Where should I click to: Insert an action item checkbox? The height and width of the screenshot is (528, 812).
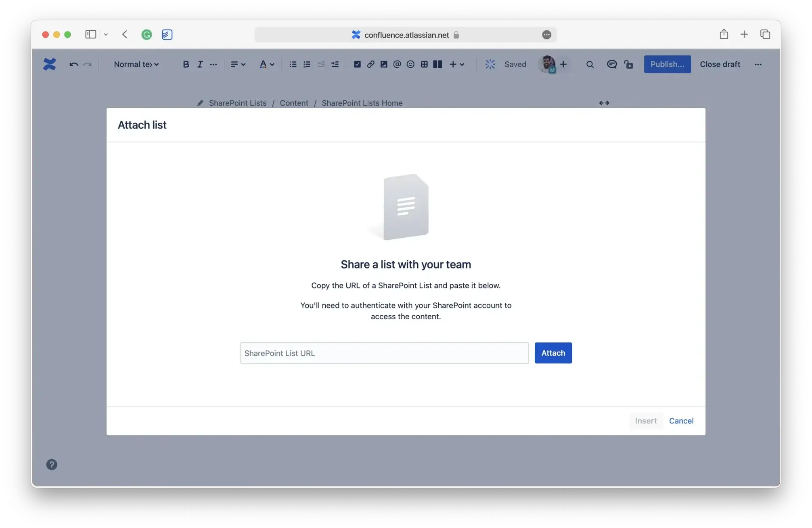coord(357,64)
